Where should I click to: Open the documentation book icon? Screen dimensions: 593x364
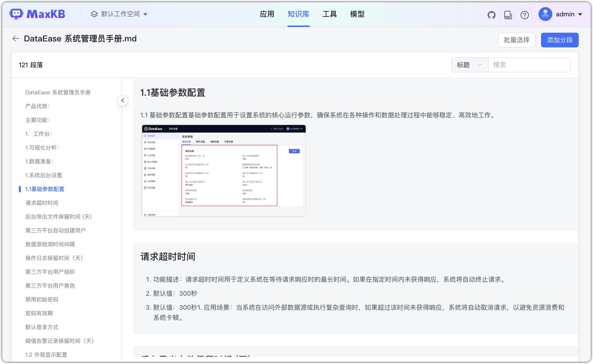[508, 15]
